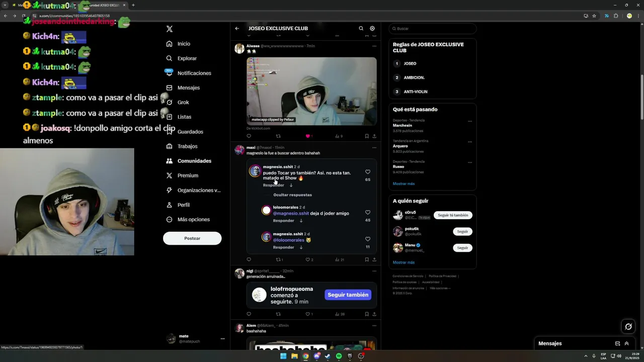644x362 pixels.
Task: Repost the nigi post
Action: [x=278, y=314]
